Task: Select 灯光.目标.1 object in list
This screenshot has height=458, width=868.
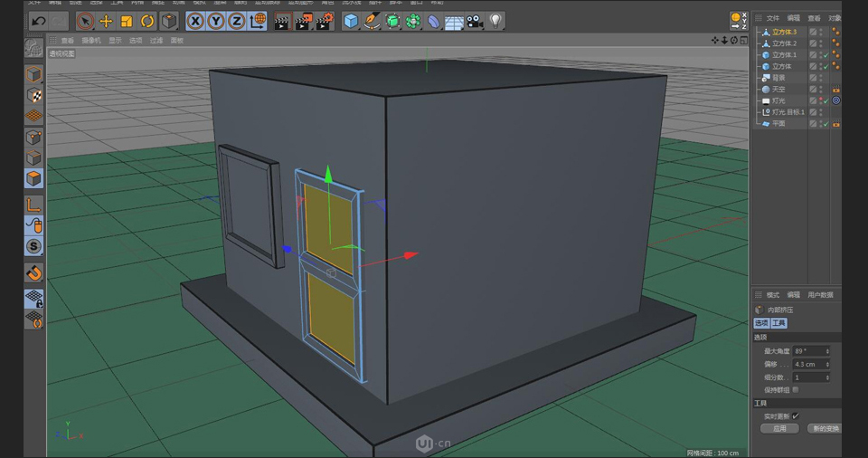Action: click(x=788, y=112)
